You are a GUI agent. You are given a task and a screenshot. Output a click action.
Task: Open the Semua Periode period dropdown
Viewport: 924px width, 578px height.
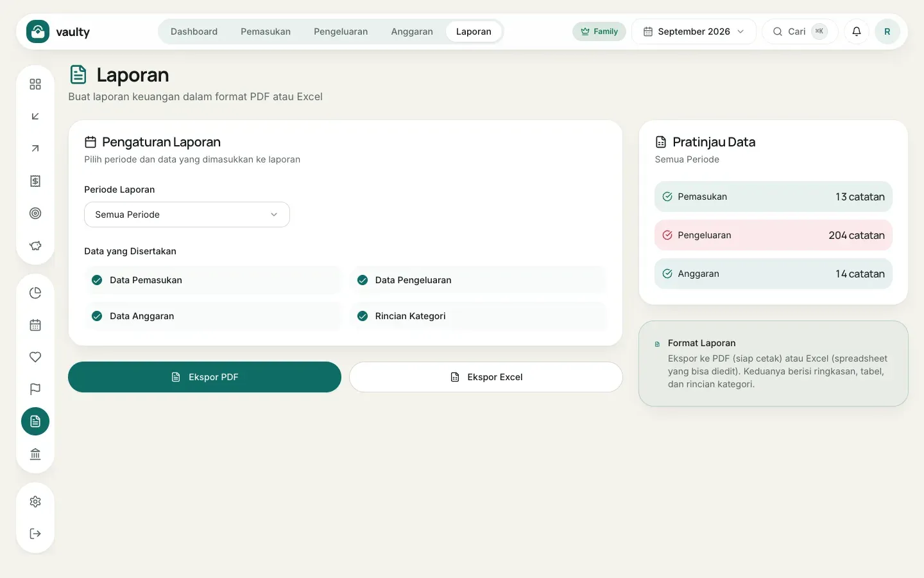pos(187,215)
